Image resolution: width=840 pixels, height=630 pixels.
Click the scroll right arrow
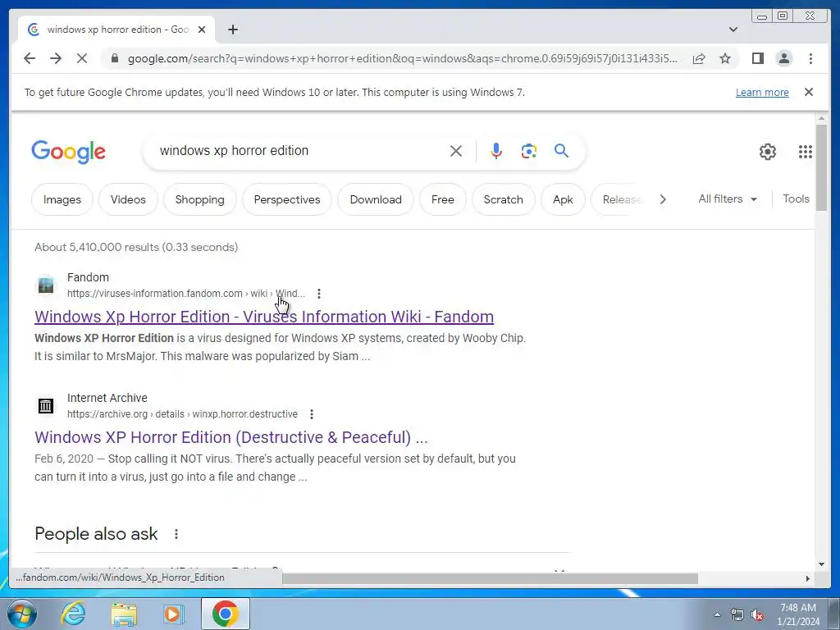click(808, 578)
